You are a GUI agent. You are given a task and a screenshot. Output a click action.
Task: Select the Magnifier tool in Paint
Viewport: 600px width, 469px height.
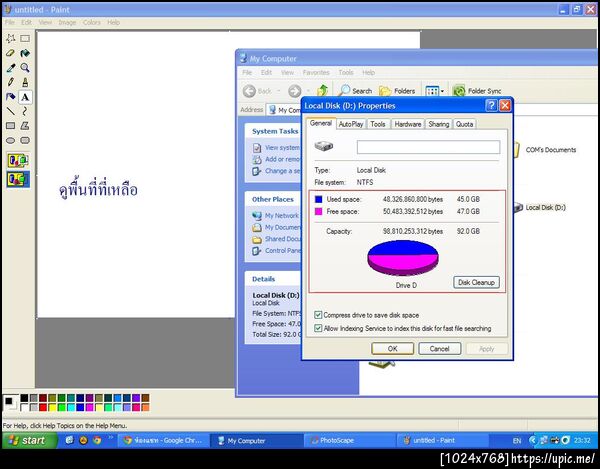pyautogui.click(x=25, y=68)
